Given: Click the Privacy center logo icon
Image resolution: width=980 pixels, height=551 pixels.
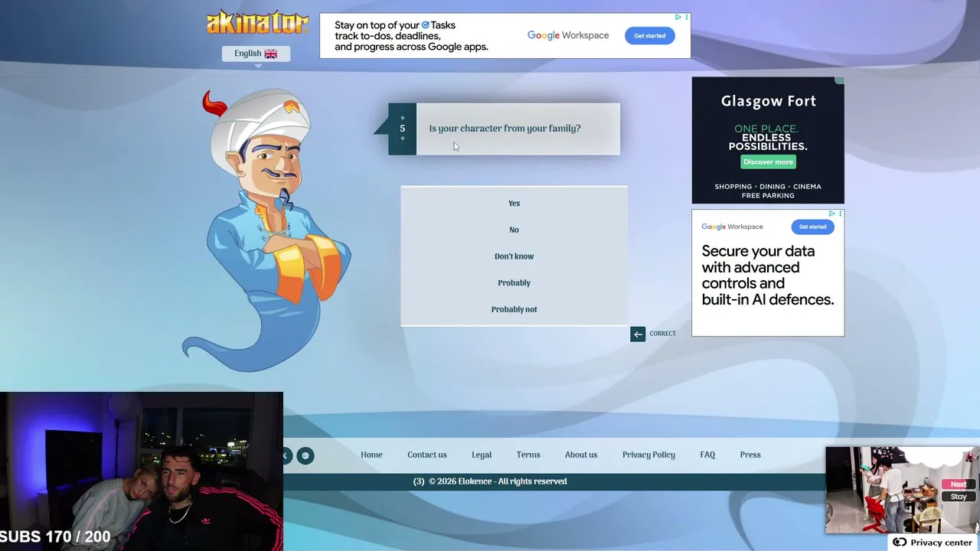Looking at the screenshot, I should tap(900, 543).
